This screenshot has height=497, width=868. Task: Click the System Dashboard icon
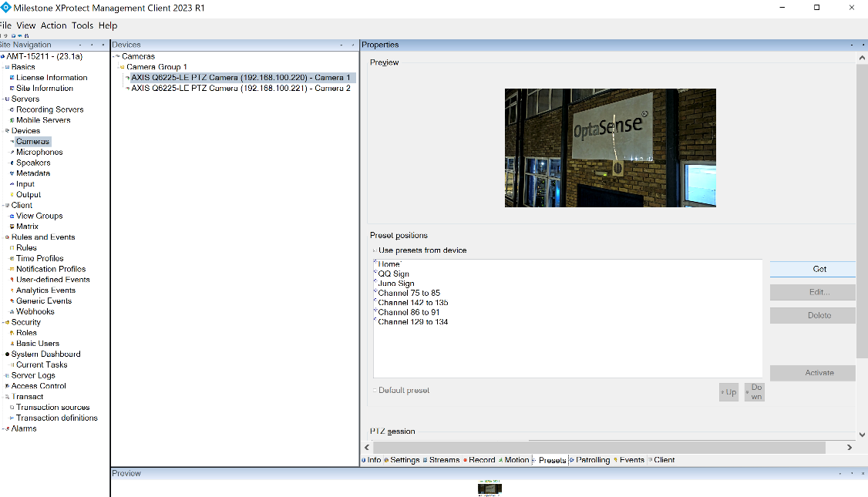tap(7, 354)
